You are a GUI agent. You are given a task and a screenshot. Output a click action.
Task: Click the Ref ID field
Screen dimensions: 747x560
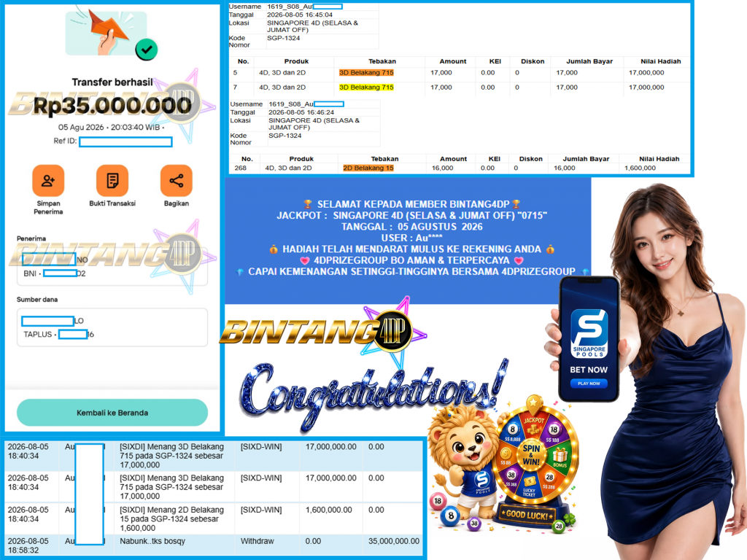click(x=125, y=141)
